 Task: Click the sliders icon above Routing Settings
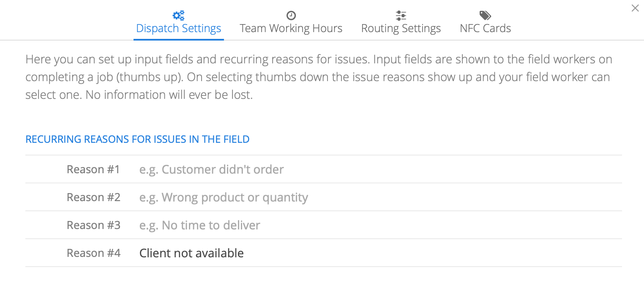click(x=401, y=16)
